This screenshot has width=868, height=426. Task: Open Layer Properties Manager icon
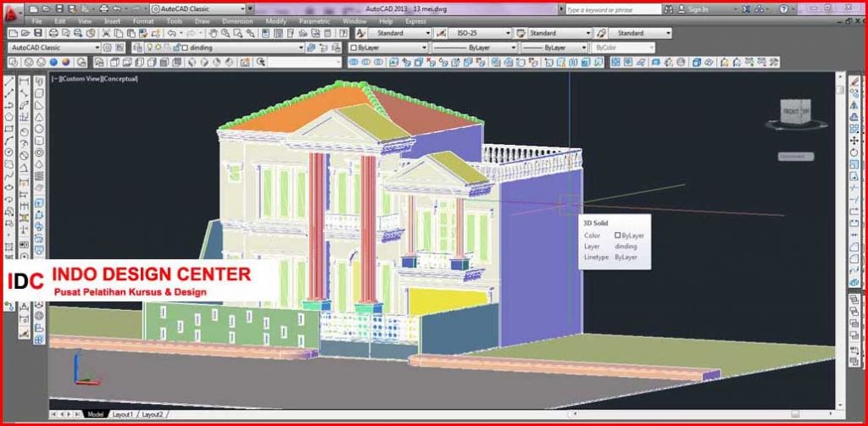(136, 48)
